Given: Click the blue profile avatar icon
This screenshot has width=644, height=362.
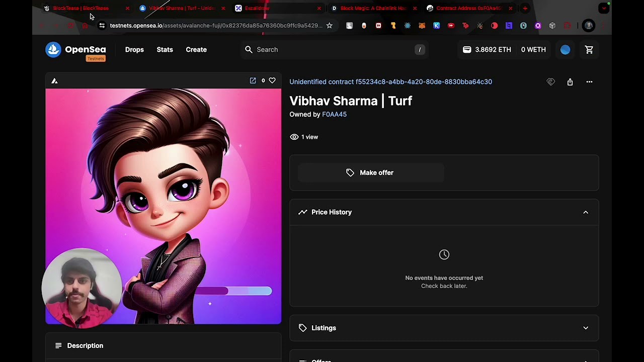Looking at the screenshot, I should coord(565,50).
